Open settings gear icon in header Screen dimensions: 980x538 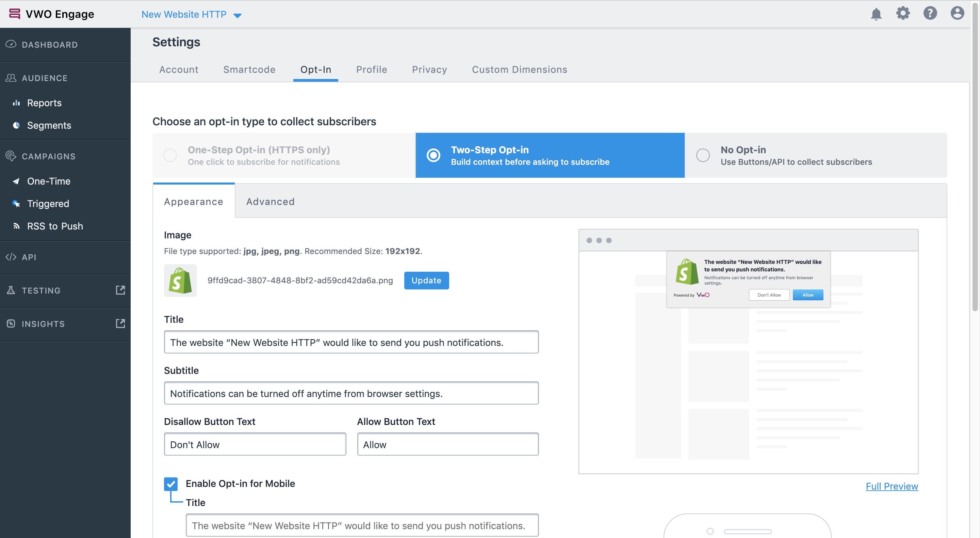pos(903,13)
